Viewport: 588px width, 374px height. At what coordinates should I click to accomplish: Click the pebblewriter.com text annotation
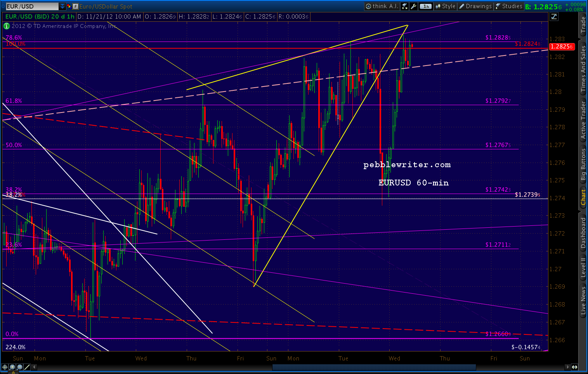pyautogui.click(x=407, y=165)
